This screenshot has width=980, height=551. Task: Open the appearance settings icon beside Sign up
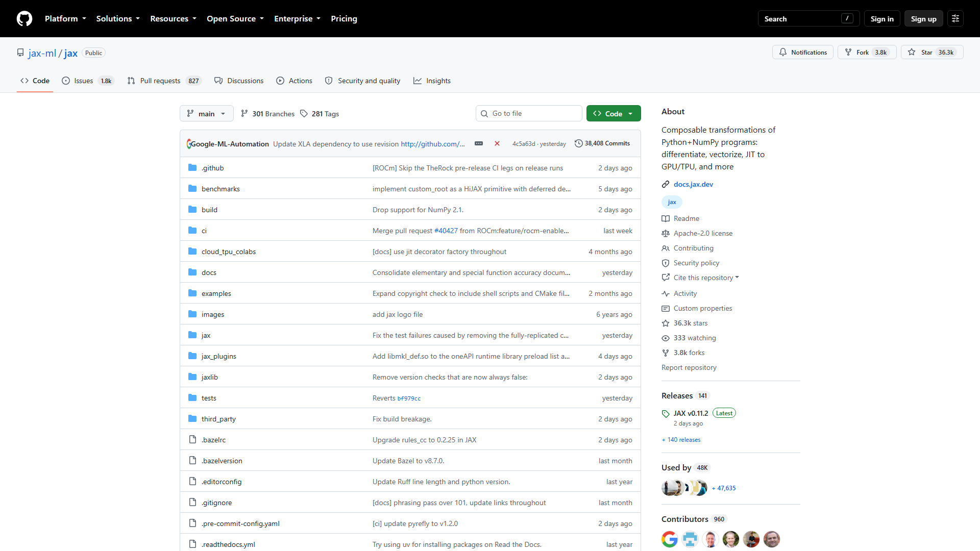pyautogui.click(x=955, y=18)
